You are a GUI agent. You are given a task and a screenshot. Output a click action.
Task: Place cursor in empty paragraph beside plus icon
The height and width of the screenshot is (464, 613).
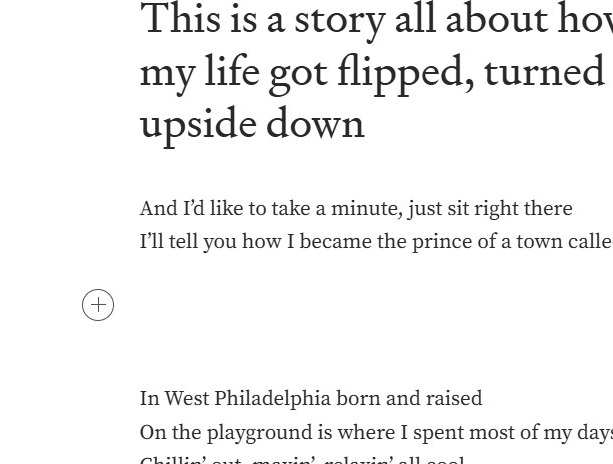(x=300, y=305)
